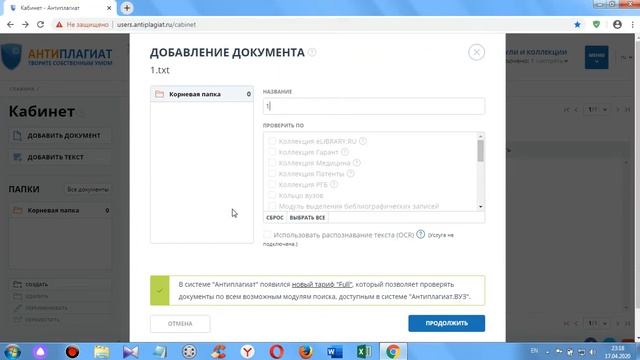The width and height of the screenshot is (640, 360).
Task: Open file explorer from taskbar
Action: (x=102, y=351)
